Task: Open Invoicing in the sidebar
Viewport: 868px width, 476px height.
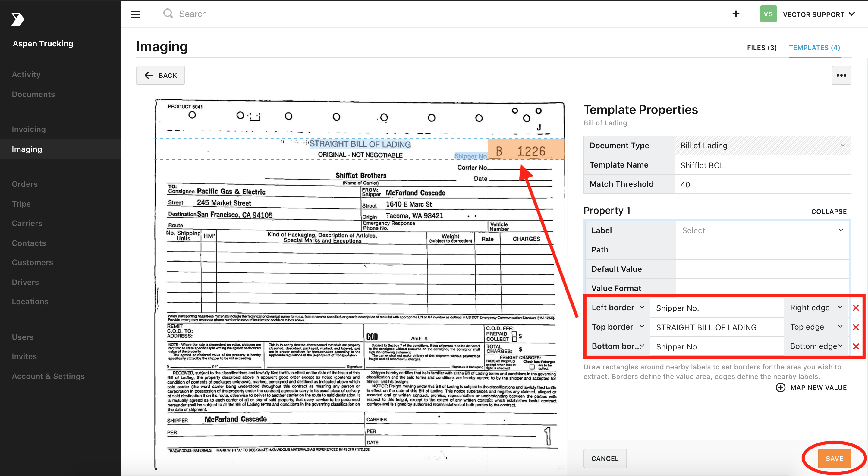Action: tap(29, 129)
